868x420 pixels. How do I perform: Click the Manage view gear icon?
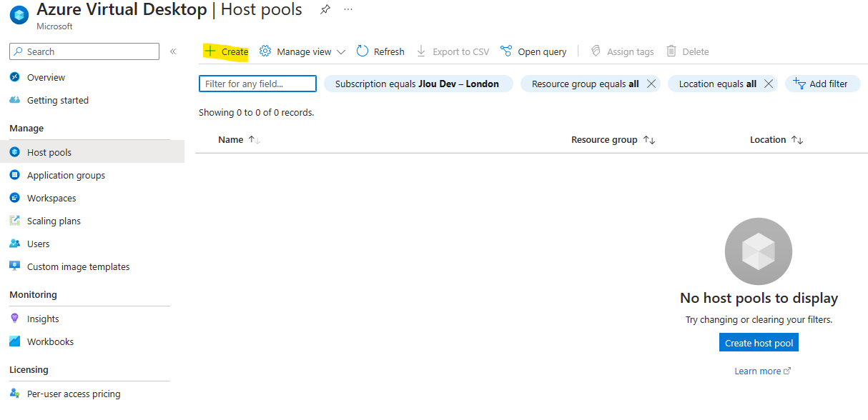(265, 51)
